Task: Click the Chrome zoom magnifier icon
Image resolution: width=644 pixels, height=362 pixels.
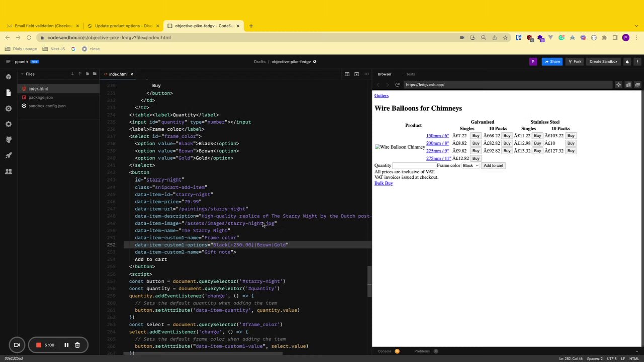Action: (484, 38)
